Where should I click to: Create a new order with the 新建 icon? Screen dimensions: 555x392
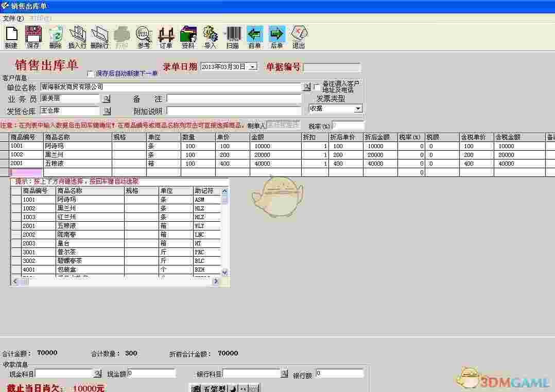pyautogui.click(x=11, y=36)
